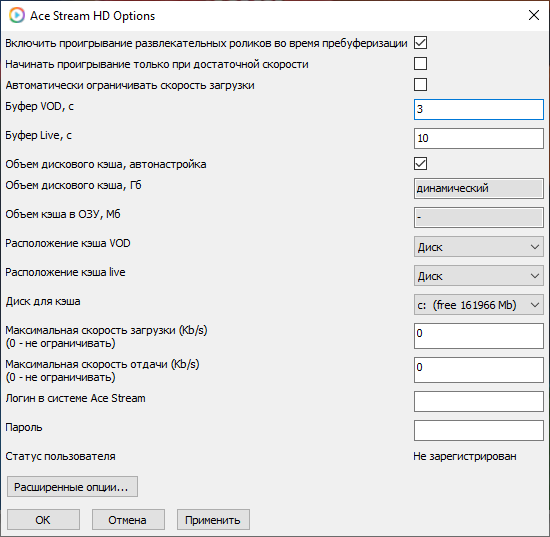Expand the live cache location dropdown

(x=478, y=276)
